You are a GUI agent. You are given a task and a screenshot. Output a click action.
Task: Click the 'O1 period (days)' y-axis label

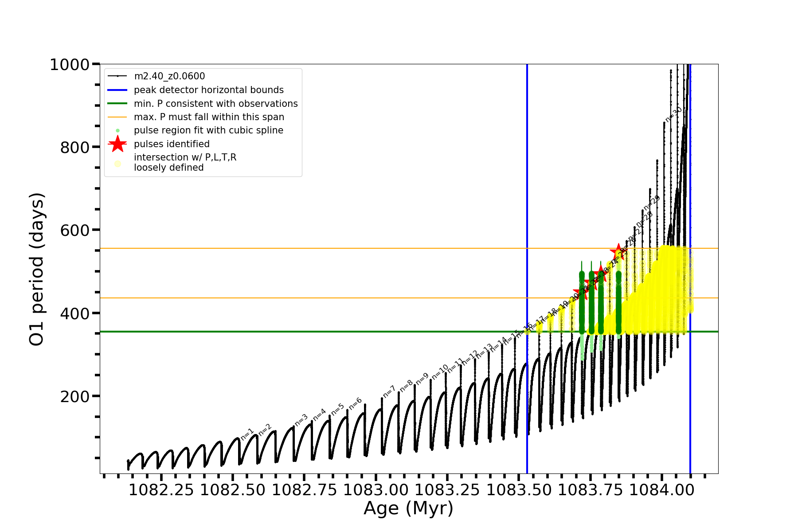(37, 269)
